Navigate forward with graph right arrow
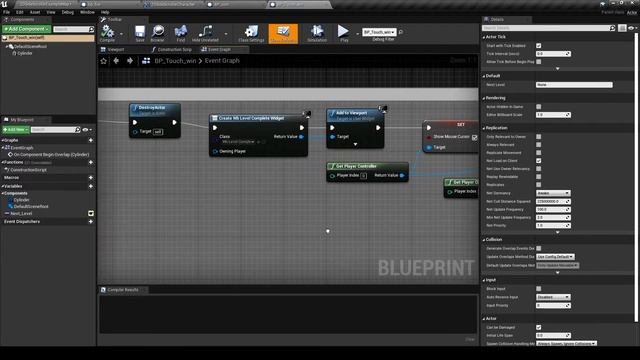 point(130,61)
